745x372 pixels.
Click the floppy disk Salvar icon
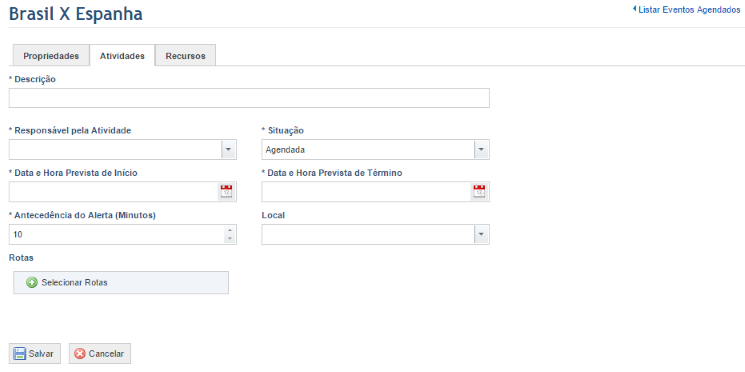19,354
